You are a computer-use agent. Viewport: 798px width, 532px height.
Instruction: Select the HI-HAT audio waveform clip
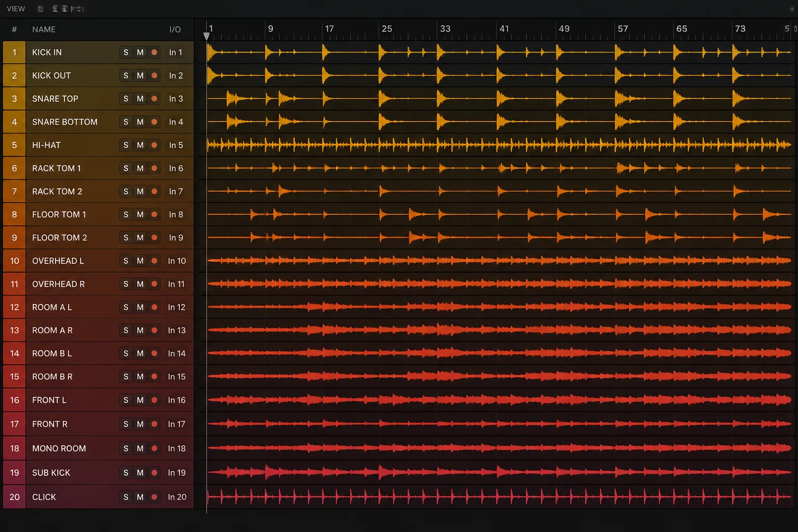500,145
